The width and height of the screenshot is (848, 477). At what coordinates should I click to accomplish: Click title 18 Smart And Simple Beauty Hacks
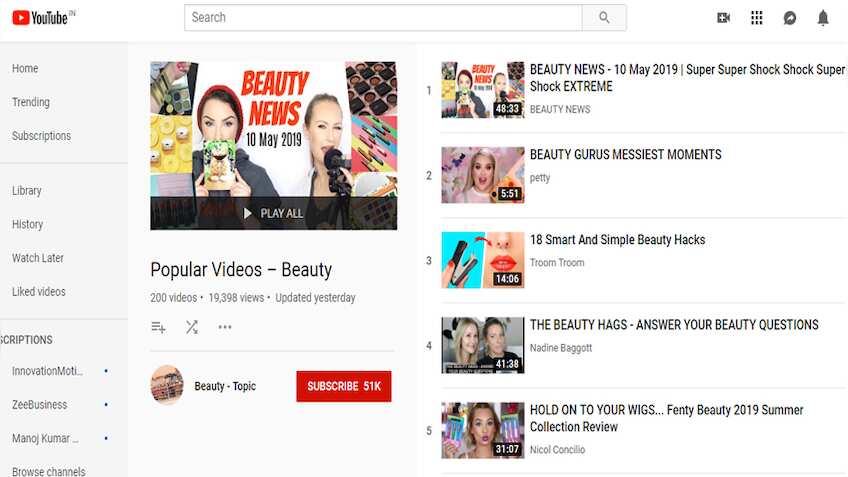tap(617, 240)
